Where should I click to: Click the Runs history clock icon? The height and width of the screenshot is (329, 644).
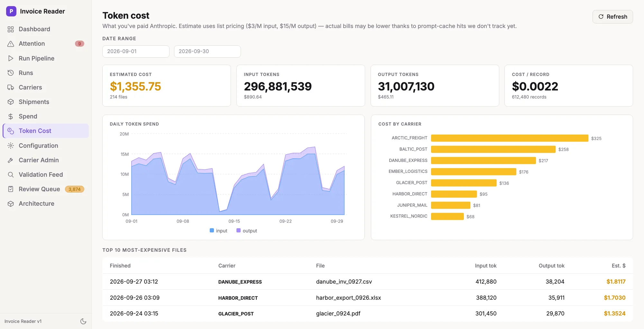[11, 73]
